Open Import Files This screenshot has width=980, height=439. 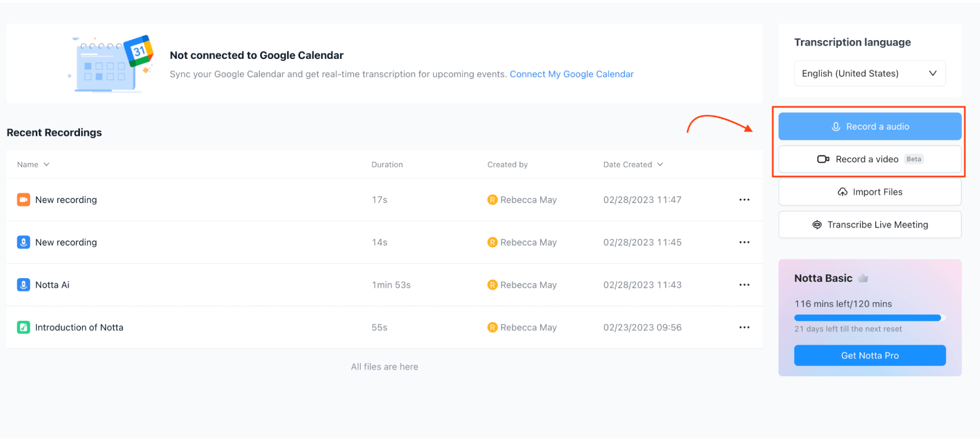coord(870,192)
